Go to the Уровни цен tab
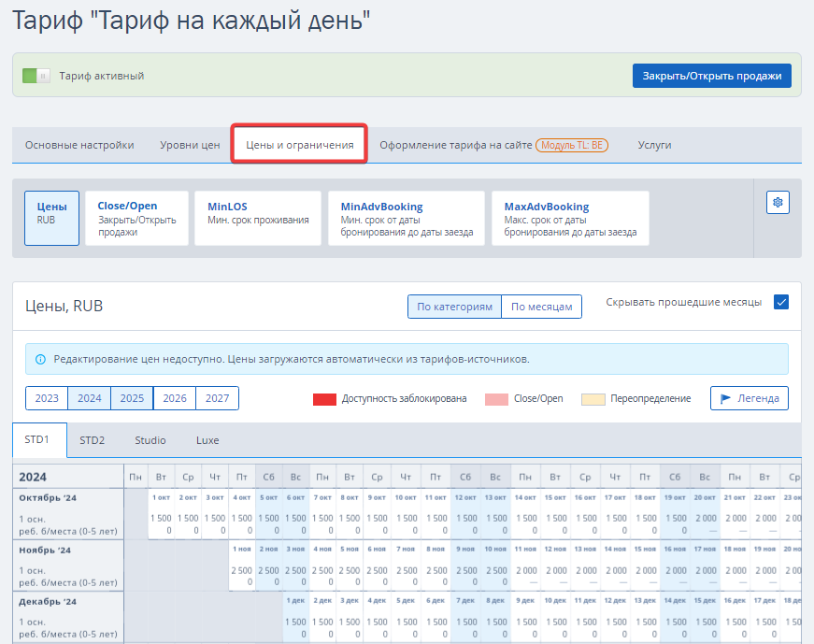 190,145
